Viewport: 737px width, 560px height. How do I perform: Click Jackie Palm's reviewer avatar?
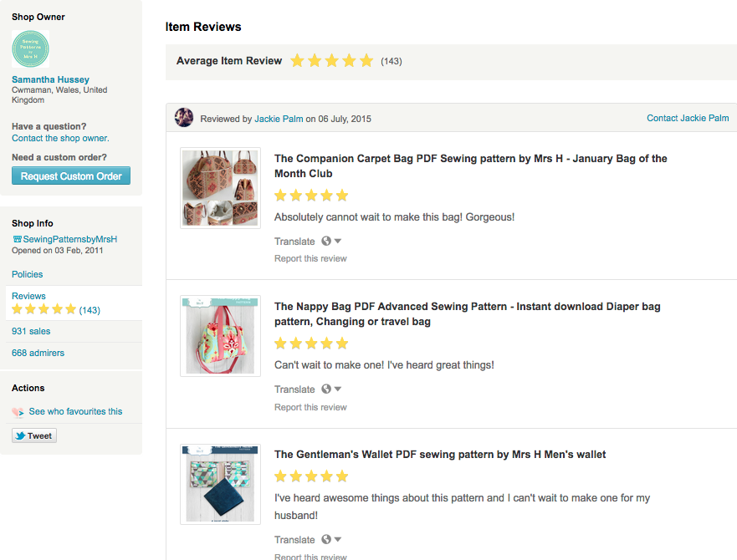[184, 118]
